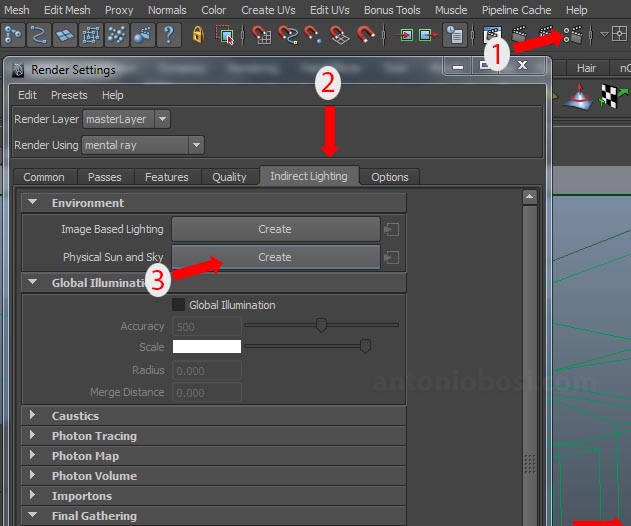Open the Presets menu in Render Settings
The height and width of the screenshot is (526, 631).
click(69, 95)
